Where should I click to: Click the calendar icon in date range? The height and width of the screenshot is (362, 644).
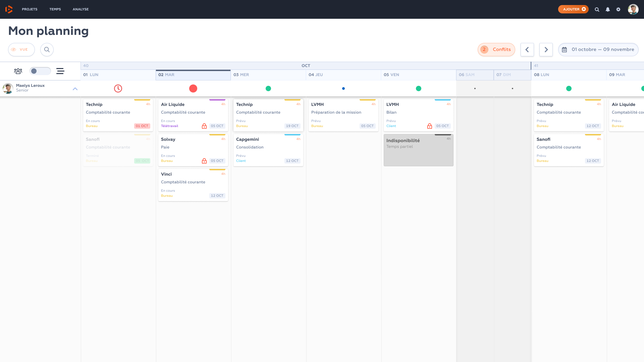pyautogui.click(x=565, y=50)
